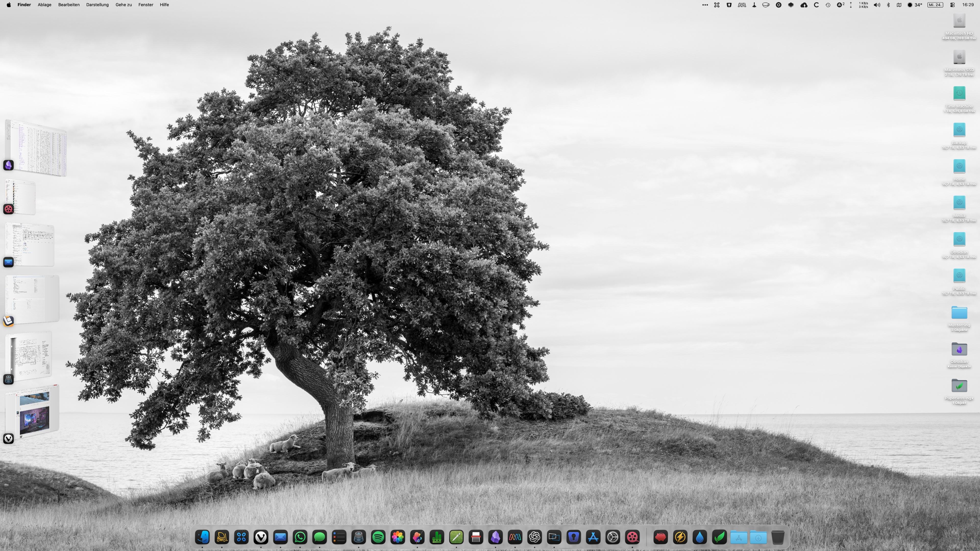This screenshot has width=980, height=551.
Task: Open the Downloads folder stack in the Dock
Action: pos(758,537)
